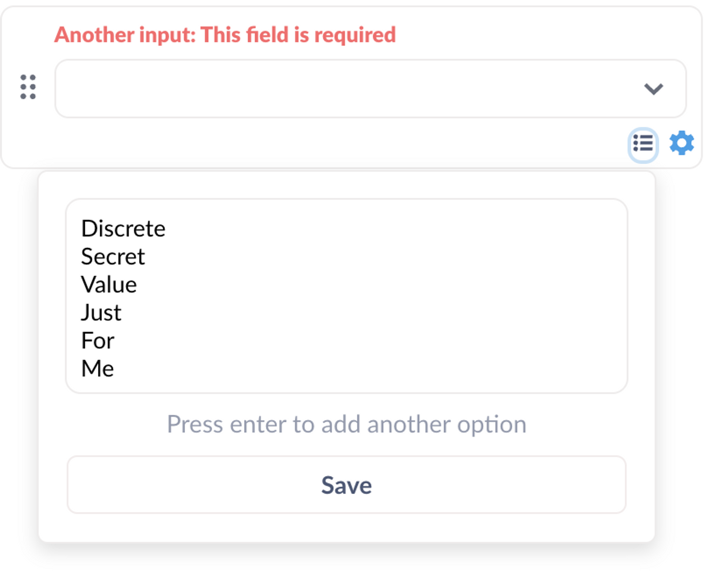Click the option text Value
This screenshot has width=728, height=588.
click(108, 284)
